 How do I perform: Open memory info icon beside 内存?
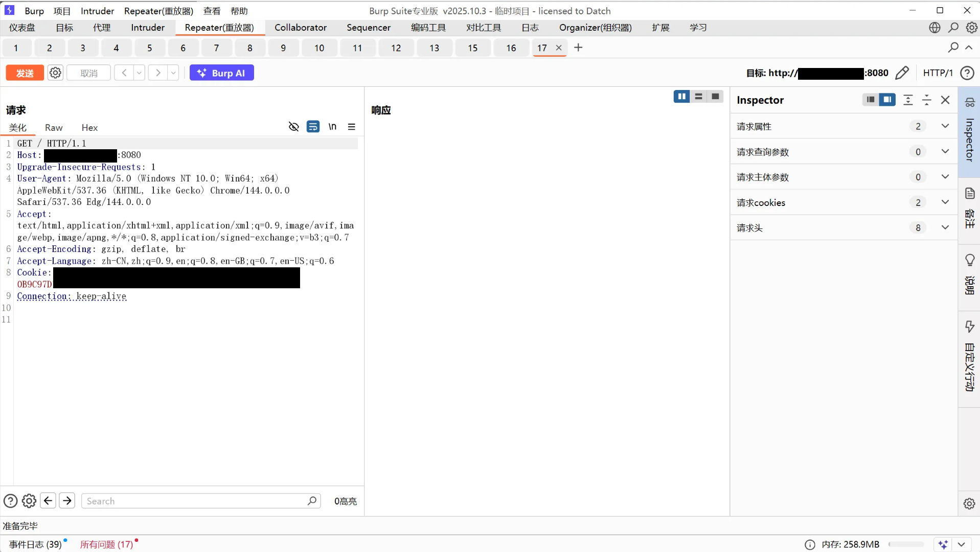[810, 545]
